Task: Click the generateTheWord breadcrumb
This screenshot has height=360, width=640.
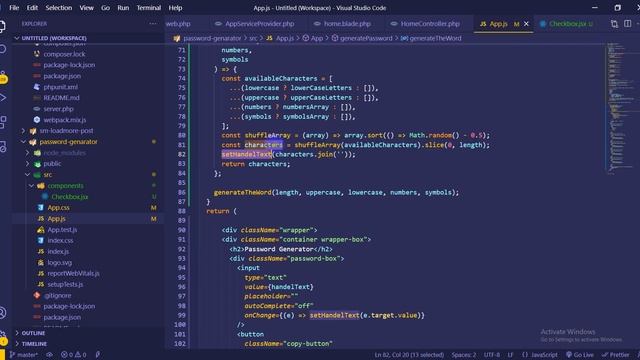Action: point(431,38)
